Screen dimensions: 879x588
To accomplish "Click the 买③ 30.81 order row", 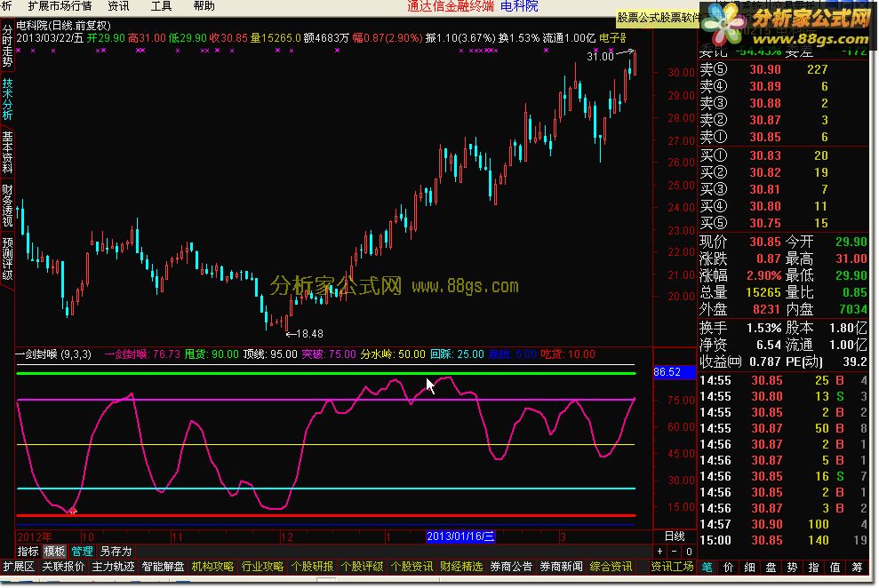I will pyautogui.click(x=783, y=189).
